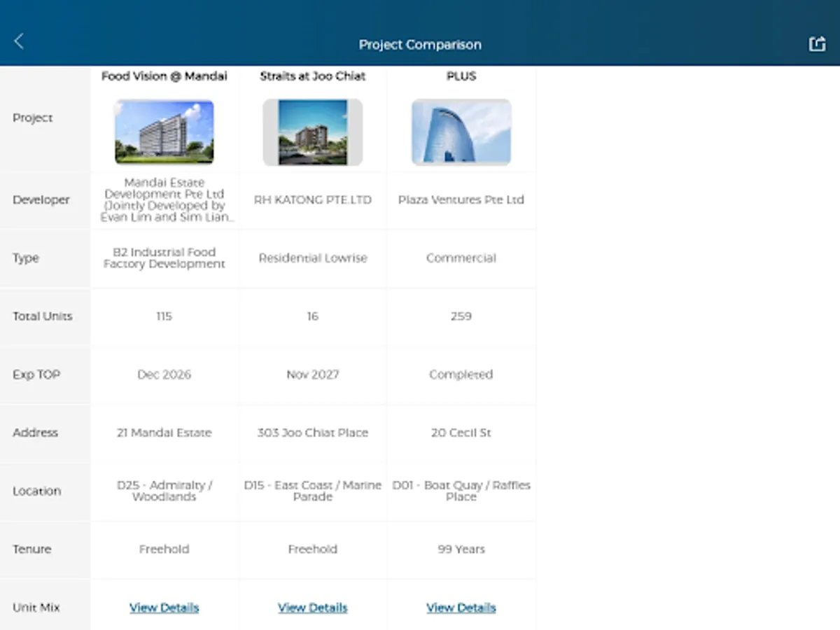Select the Straits at Joo Chiat column header
The image size is (840, 630).
312,76
